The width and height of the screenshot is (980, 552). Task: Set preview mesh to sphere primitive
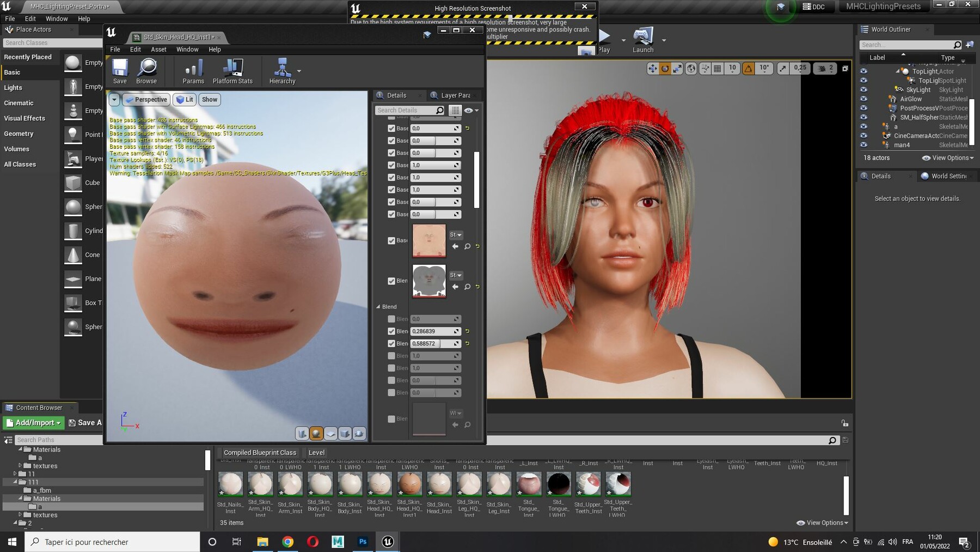click(x=316, y=433)
